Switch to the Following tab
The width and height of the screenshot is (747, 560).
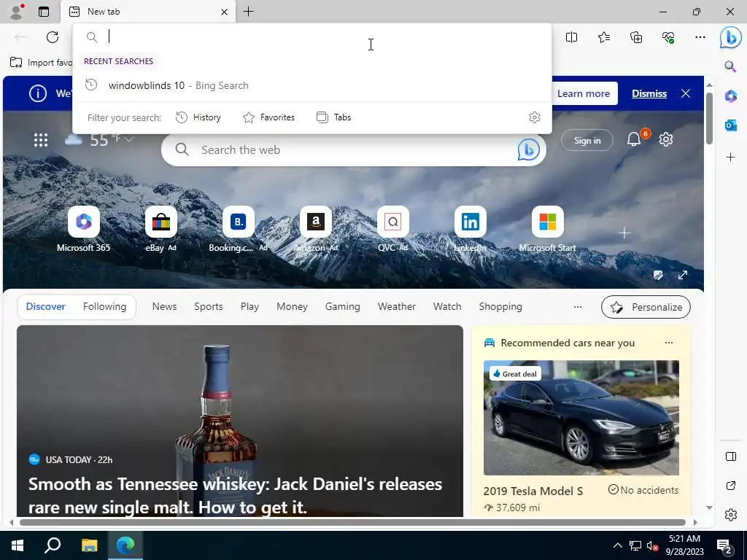[x=104, y=306]
